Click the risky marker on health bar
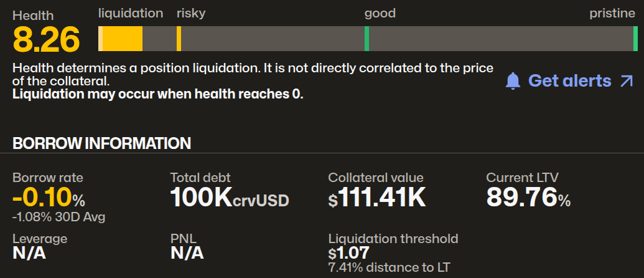Screen dimensions: 644x278 (x=179, y=39)
